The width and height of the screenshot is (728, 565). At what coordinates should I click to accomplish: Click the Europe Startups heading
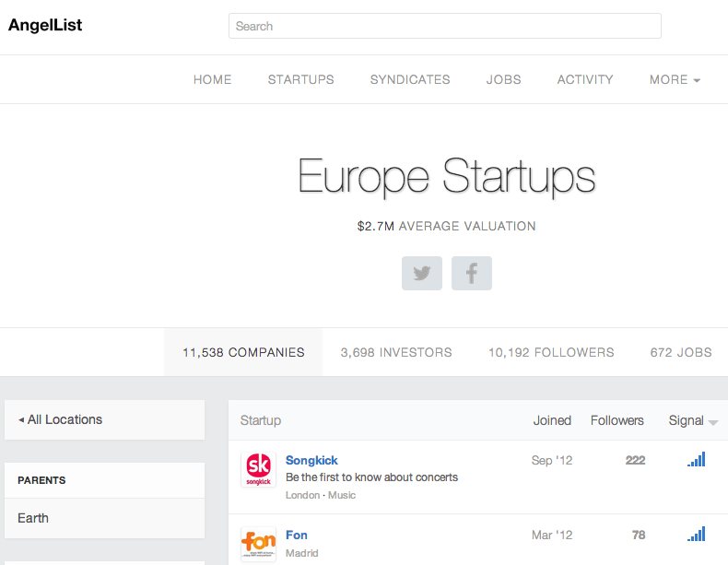pyautogui.click(x=446, y=176)
